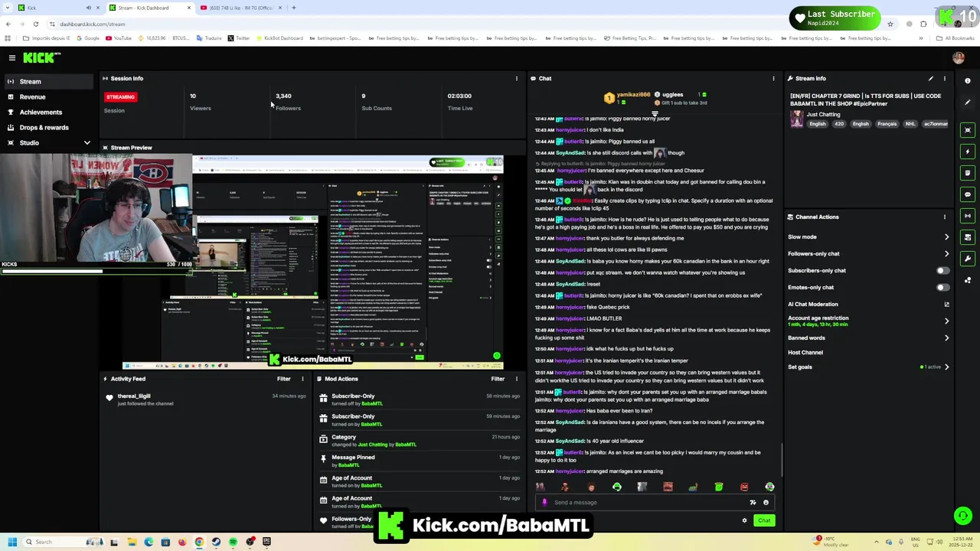Open the YouTube bookmark
The image size is (980, 551).
tap(119, 38)
